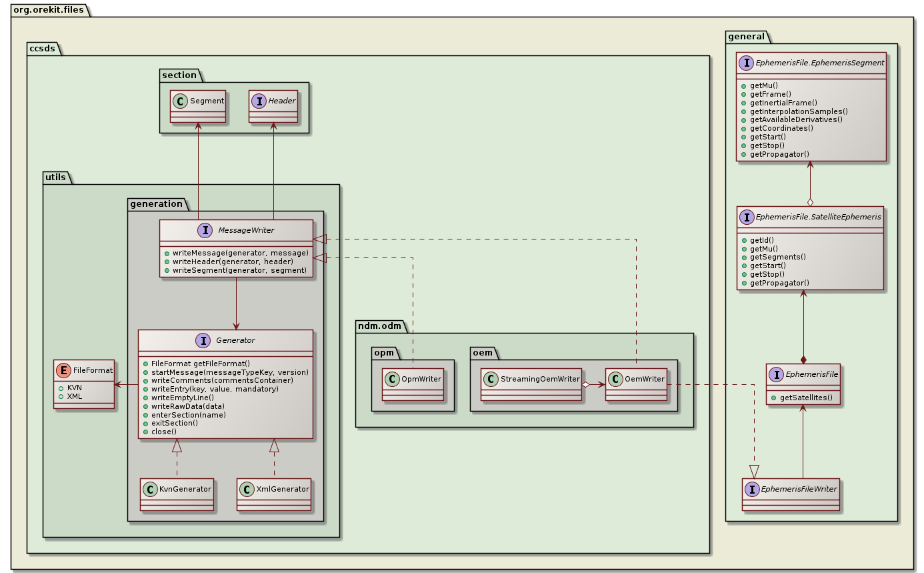Click the interface icon on MessageWriter

(206, 230)
